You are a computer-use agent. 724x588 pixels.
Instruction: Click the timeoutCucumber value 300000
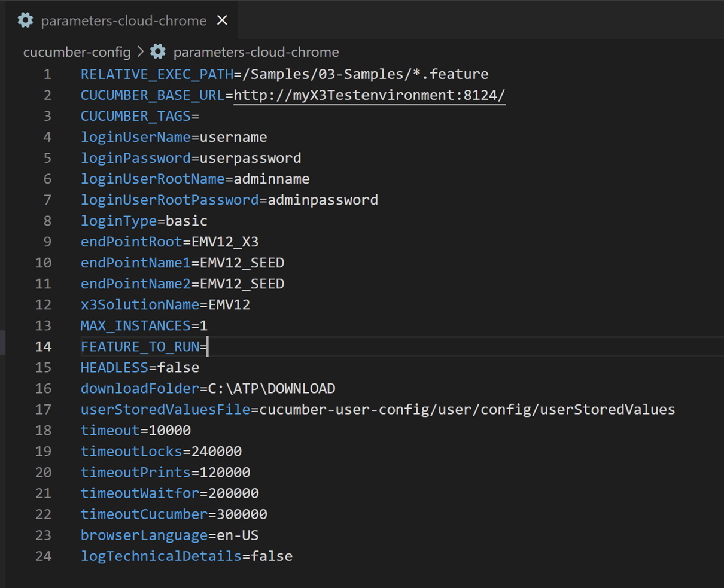(x=242, y=514)
